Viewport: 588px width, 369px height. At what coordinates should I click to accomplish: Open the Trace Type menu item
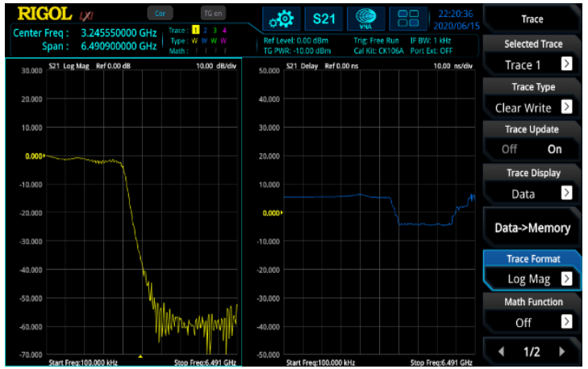[532, 98]
